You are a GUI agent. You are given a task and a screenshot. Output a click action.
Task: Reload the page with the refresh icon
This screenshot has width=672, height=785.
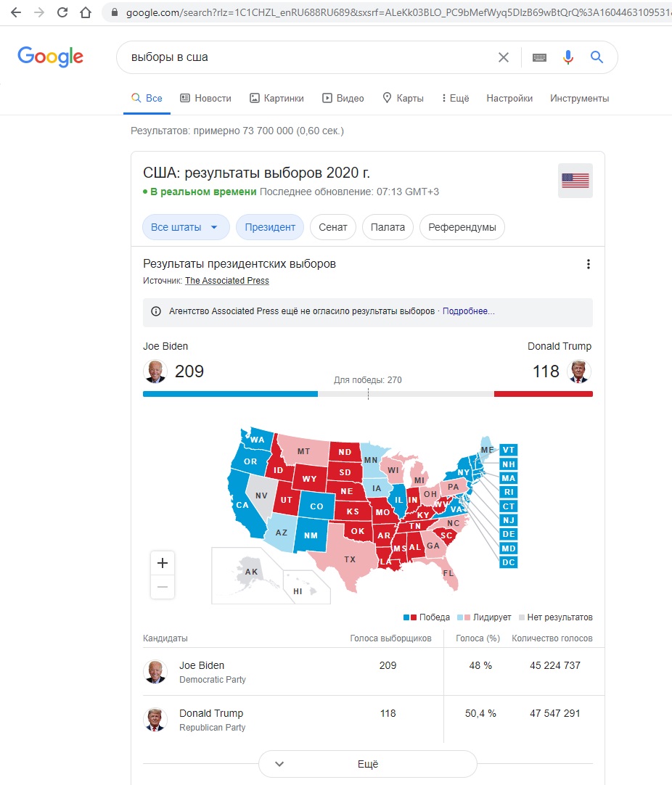click(62, 12)
